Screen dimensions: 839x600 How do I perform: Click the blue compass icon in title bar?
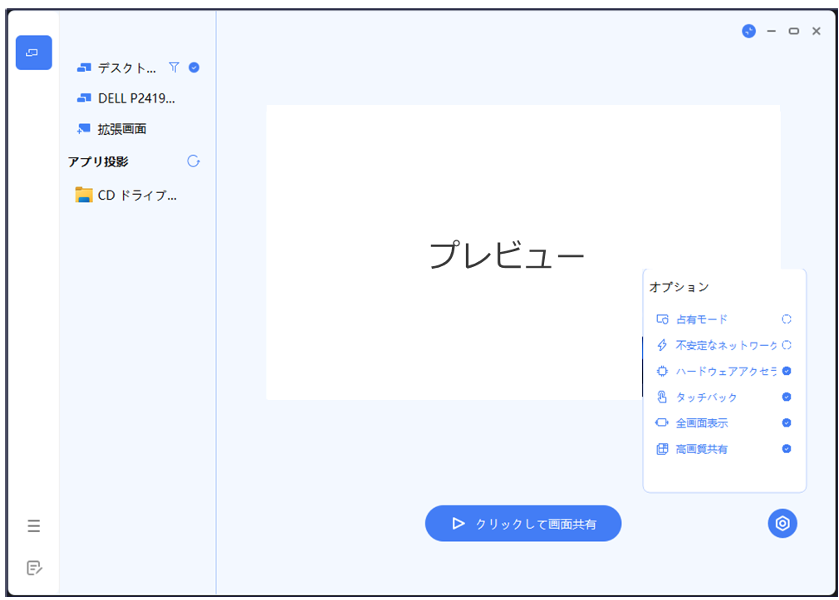749,31
